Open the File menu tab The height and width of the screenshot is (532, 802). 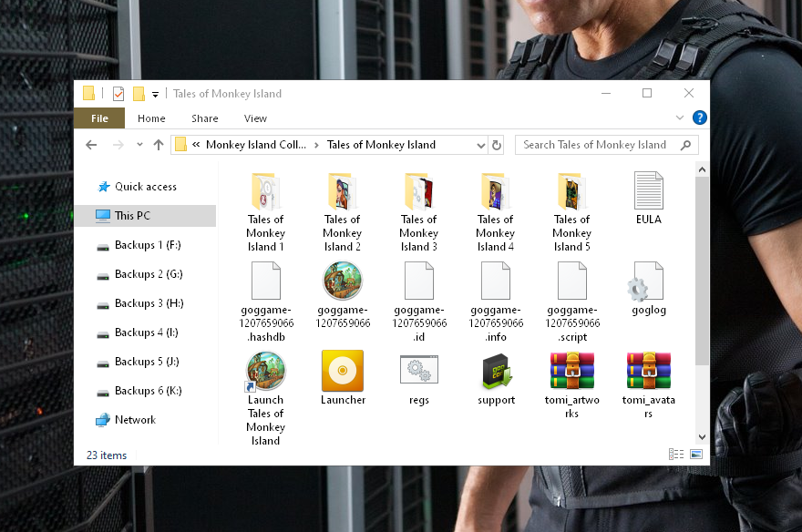[x=99, y=118]
